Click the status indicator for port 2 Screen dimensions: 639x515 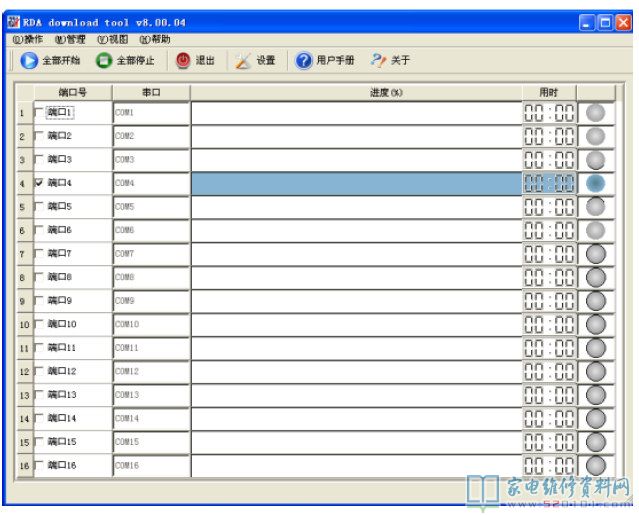point(595,136)
